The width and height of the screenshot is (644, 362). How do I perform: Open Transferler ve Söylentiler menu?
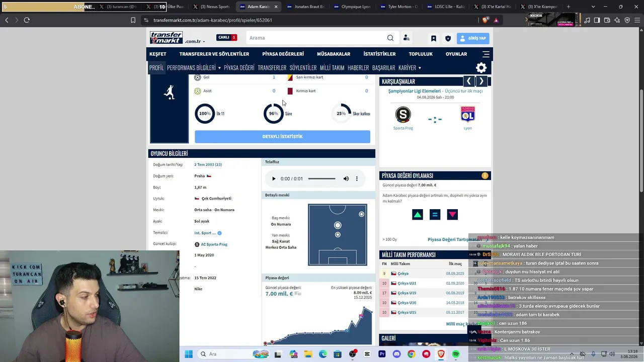(x=214, y=54)
